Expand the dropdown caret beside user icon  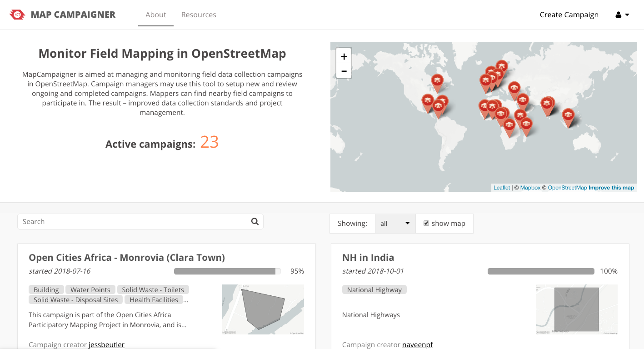click(627, 15)
